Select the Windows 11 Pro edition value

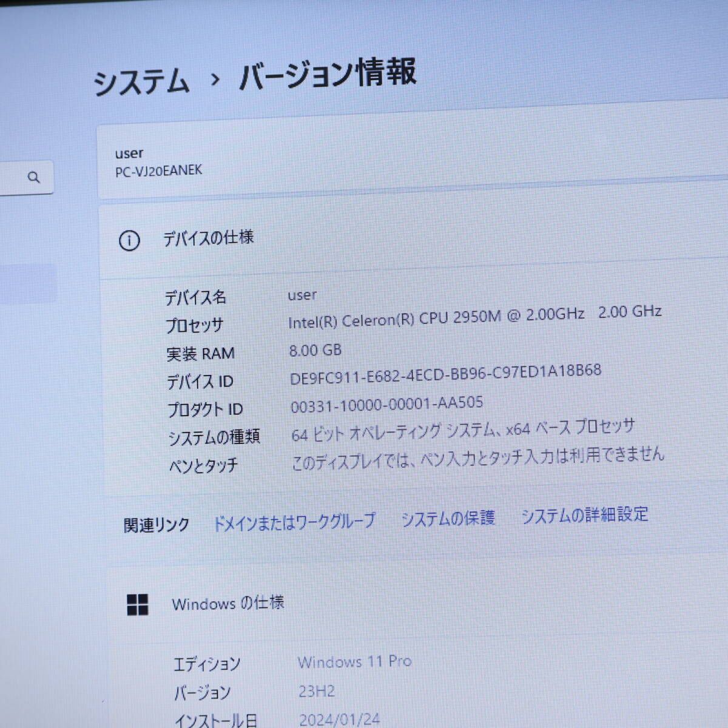click(x=355, y=661)
